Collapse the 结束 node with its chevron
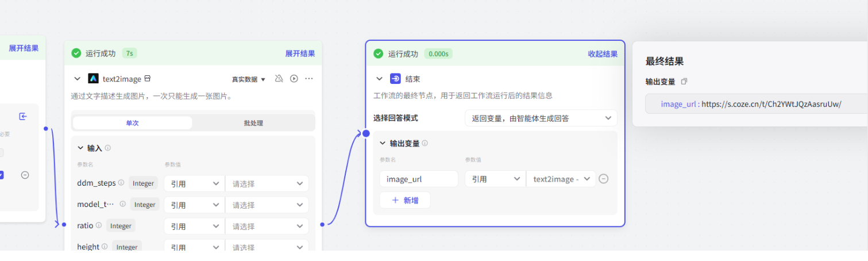This screenshot has height=261, width=868. click(379, 79)
